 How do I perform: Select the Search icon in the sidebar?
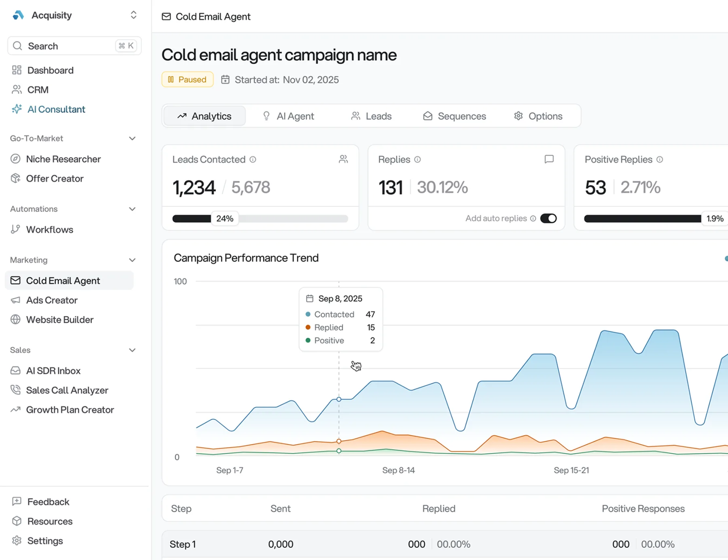(17, 46)
